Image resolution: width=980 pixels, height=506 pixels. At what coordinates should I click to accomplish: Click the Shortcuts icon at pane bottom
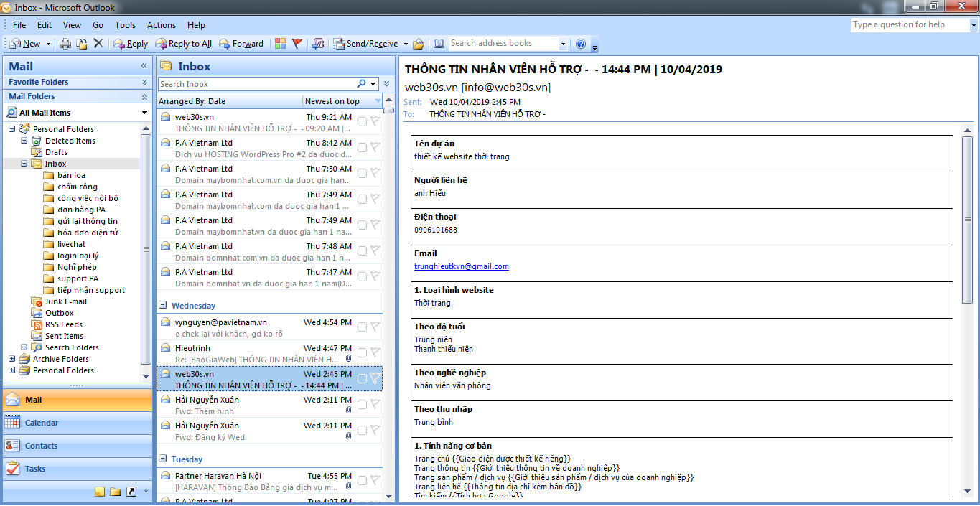(131, 492)
